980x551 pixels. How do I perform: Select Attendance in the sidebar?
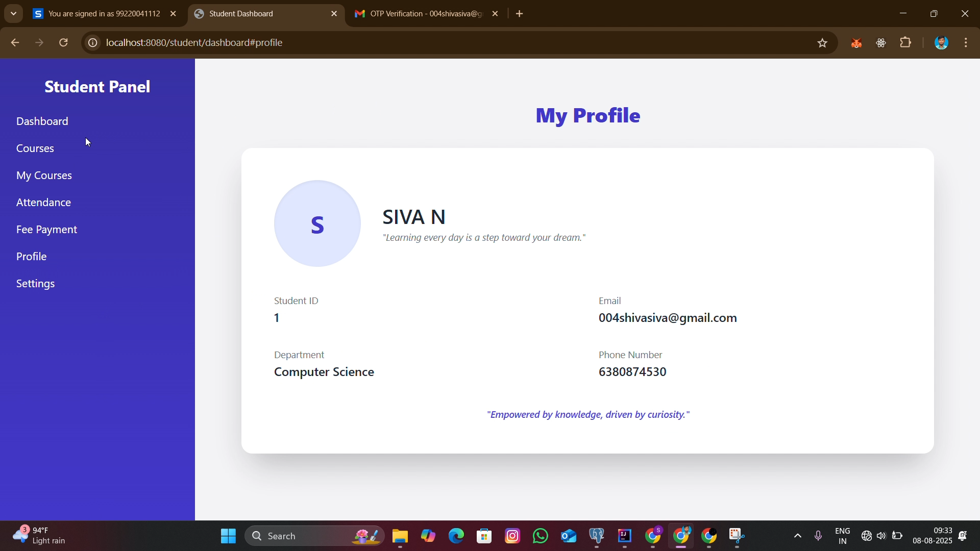click(43, 203)
